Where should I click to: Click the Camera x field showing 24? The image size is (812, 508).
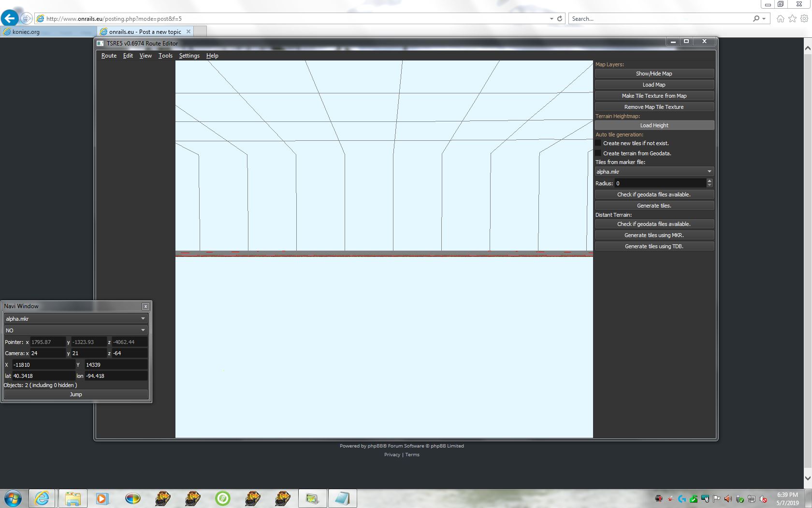(47, 353)
